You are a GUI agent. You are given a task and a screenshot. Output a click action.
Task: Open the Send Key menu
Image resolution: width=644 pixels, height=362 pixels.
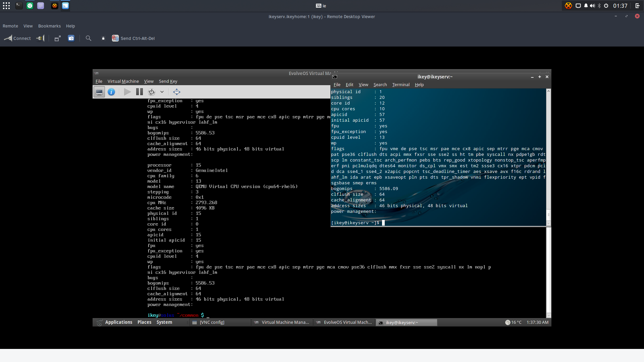coord(168,81)
